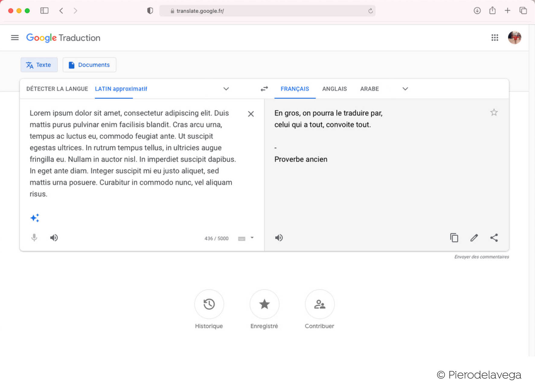Screen dimensions: 535x392
Task: Select DÉTECTER LA LANGUE tab
Action: pos(57,89)
